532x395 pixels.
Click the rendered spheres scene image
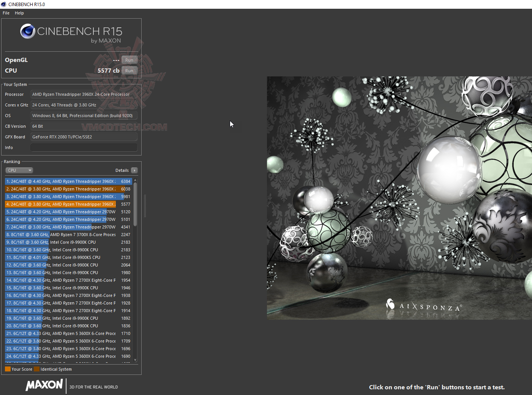point(399,198)
